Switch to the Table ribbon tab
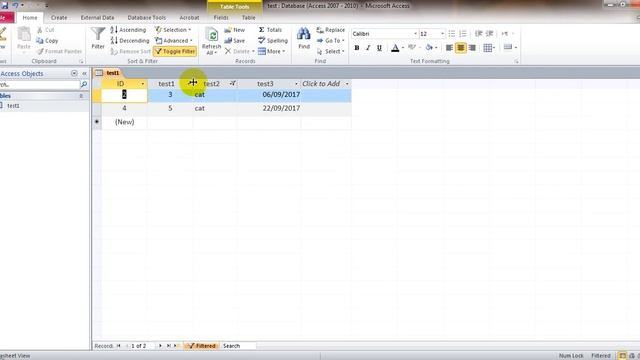 (248, 18)
